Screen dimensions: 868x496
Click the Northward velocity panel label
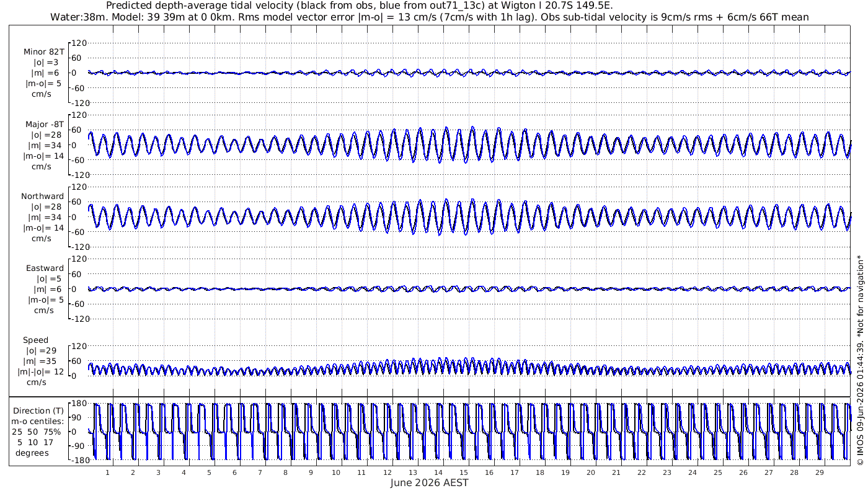[x=42, y=197]
